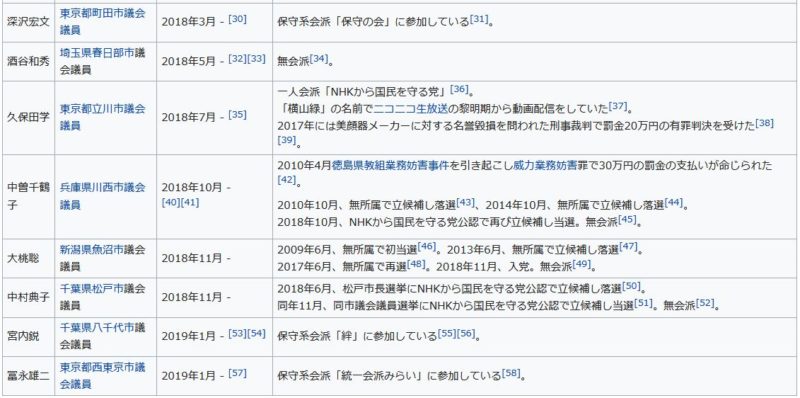Open 埼玉県春日部市議会議員 link
The height and width of the screenshot is (398, 800).
click(103, 61)
